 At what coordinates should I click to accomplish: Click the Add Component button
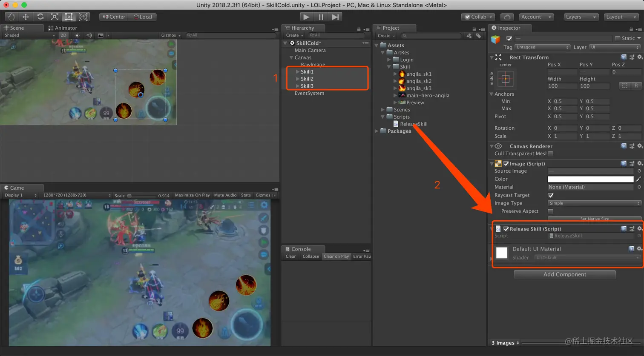[565, 274]
